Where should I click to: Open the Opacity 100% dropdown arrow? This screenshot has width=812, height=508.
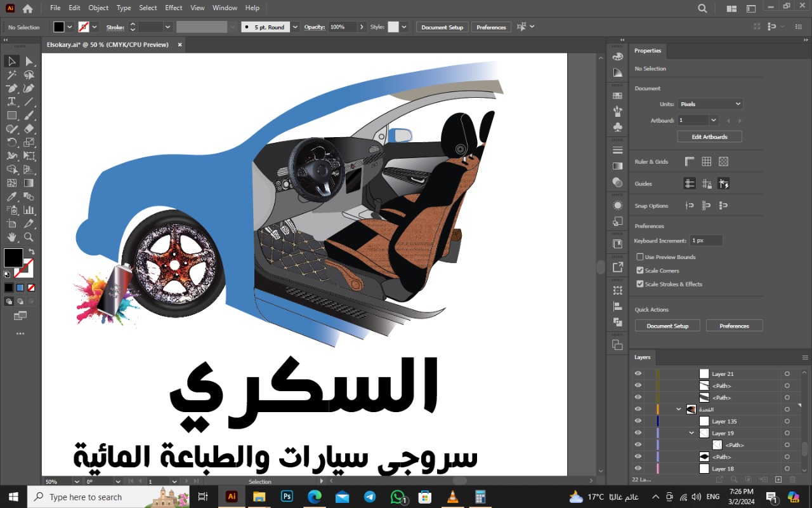click(362, 27)
